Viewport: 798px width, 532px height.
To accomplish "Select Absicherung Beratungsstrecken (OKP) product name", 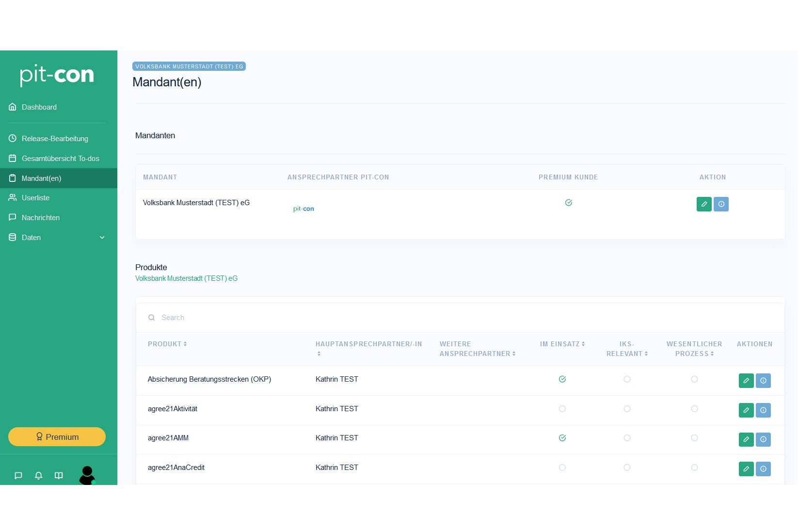I will (209, 379).
